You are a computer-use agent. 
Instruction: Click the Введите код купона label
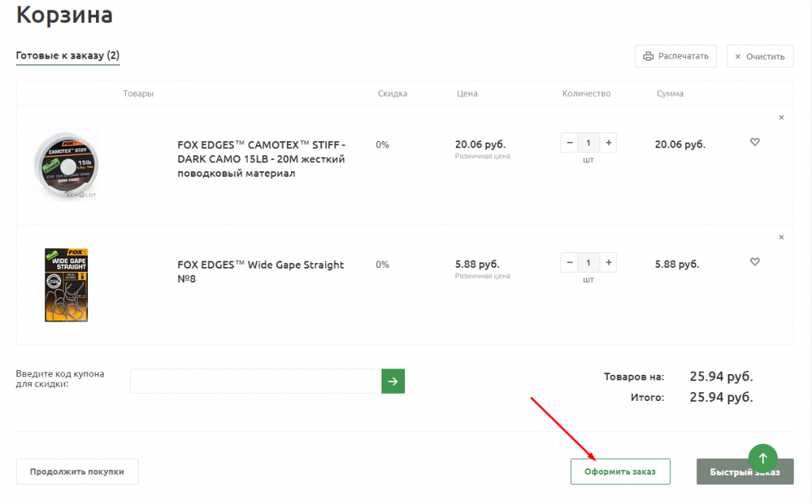pyautogui.click(x=60, y=379)
